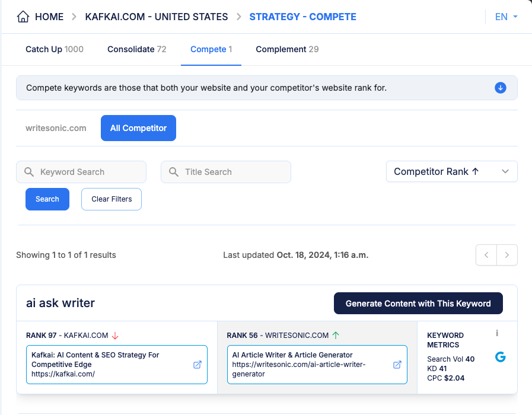
Task: Open KAFKAI.COM - UNITED STATES breadcrumb link
Action: tap(157, 17)
